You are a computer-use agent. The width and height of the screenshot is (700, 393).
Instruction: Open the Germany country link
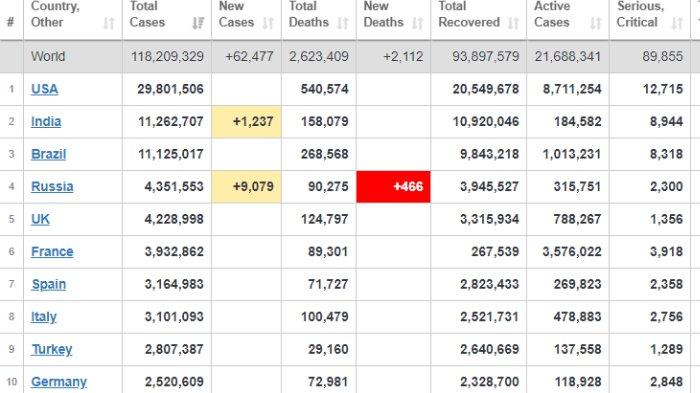pos(59,382)
